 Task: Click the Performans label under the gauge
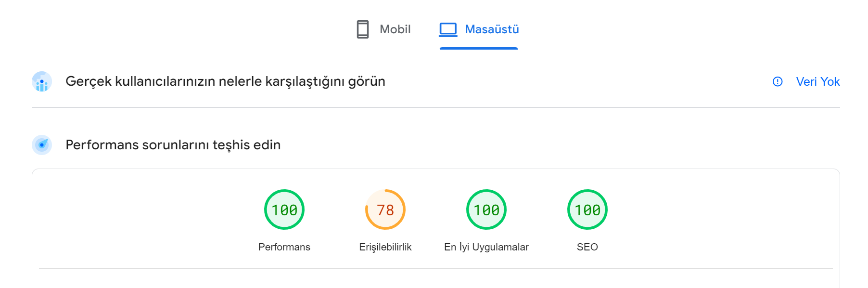tap(284, 247)
